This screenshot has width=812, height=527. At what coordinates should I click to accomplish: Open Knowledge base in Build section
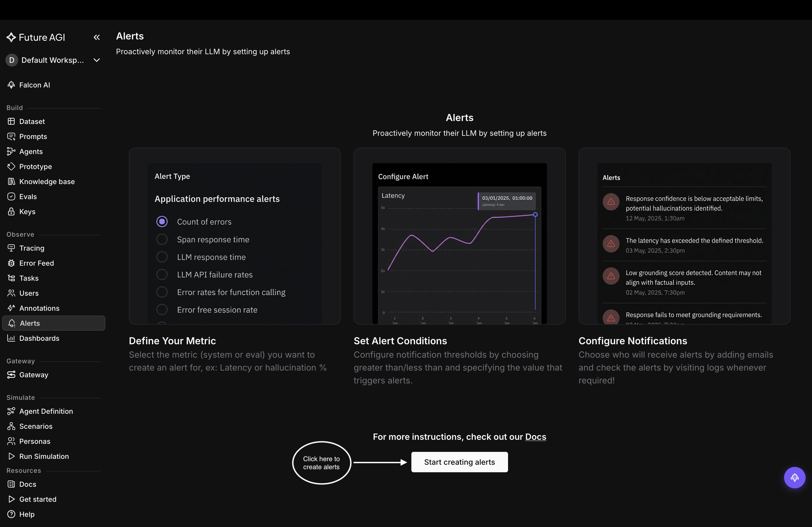(x=53, y=181)
